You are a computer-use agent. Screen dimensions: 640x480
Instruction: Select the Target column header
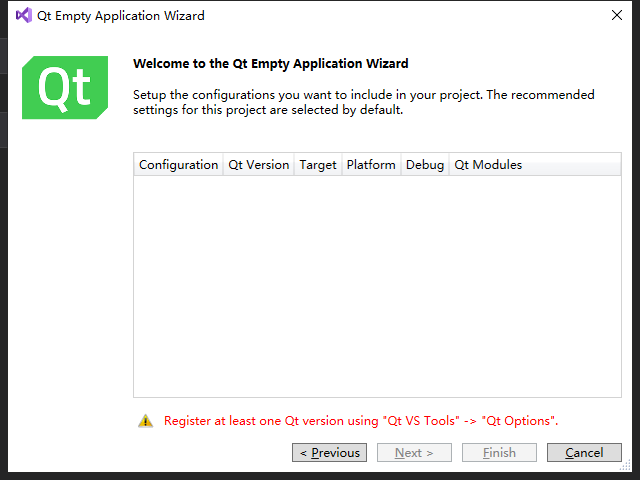[x=318, y=164]
